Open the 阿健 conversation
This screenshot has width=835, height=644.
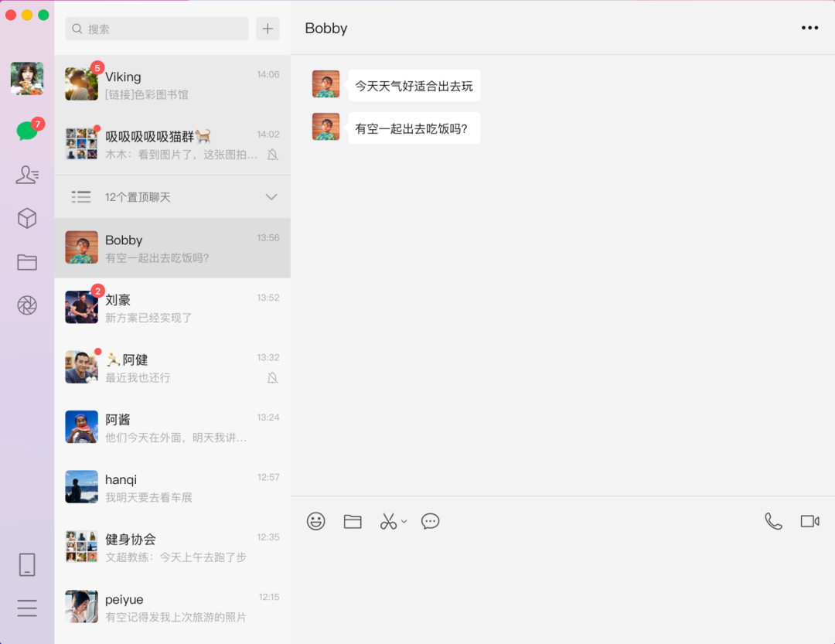coord(172,367)
